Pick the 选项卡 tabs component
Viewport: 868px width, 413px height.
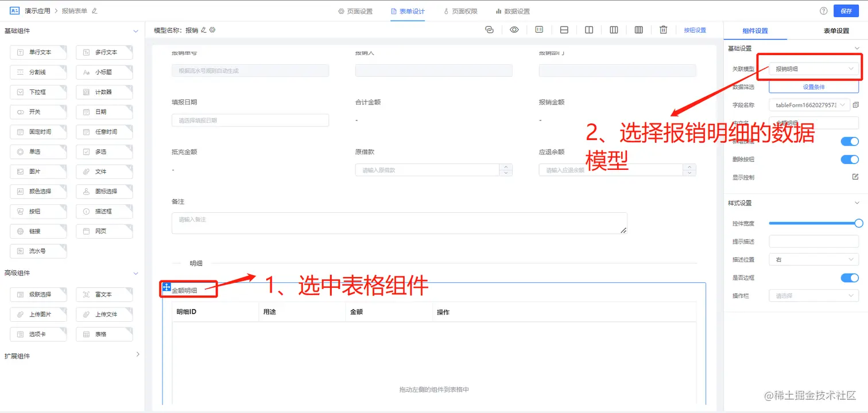coord(38,334)
